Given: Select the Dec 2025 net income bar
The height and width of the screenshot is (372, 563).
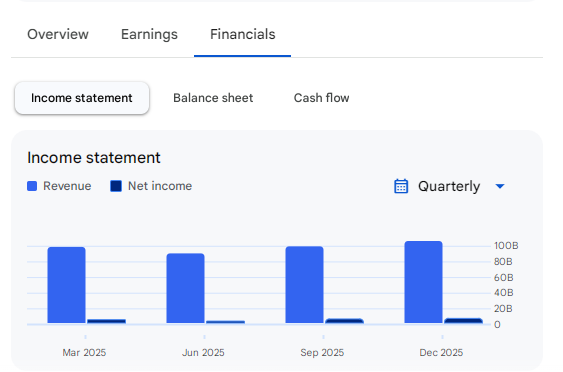Looking at the screenshot, I should tap(464, 321).
